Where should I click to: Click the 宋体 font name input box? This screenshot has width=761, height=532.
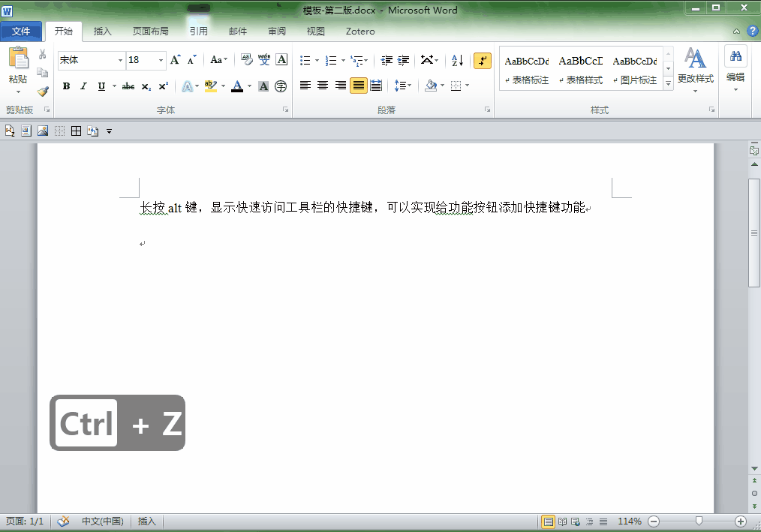(x=86, y=60)
